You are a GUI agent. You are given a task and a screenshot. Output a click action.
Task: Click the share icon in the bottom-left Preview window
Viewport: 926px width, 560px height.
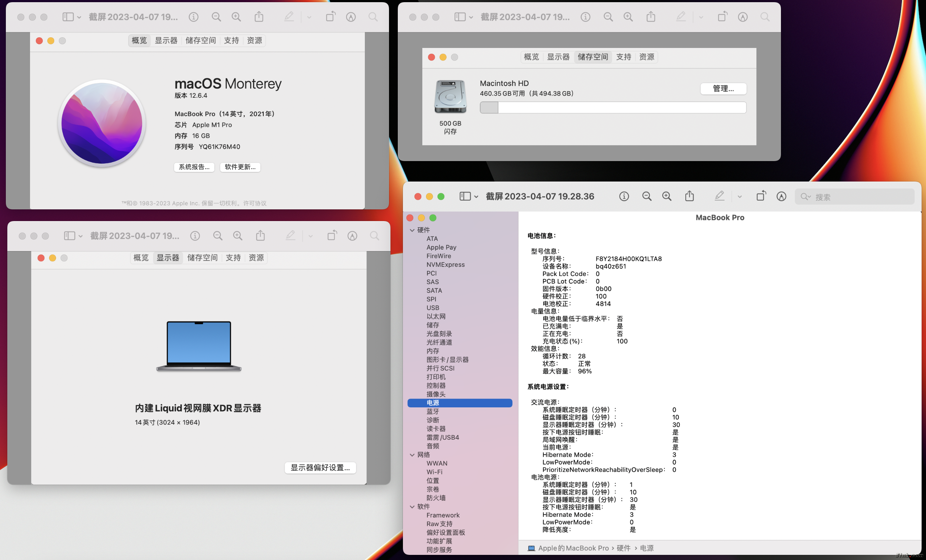260,235
